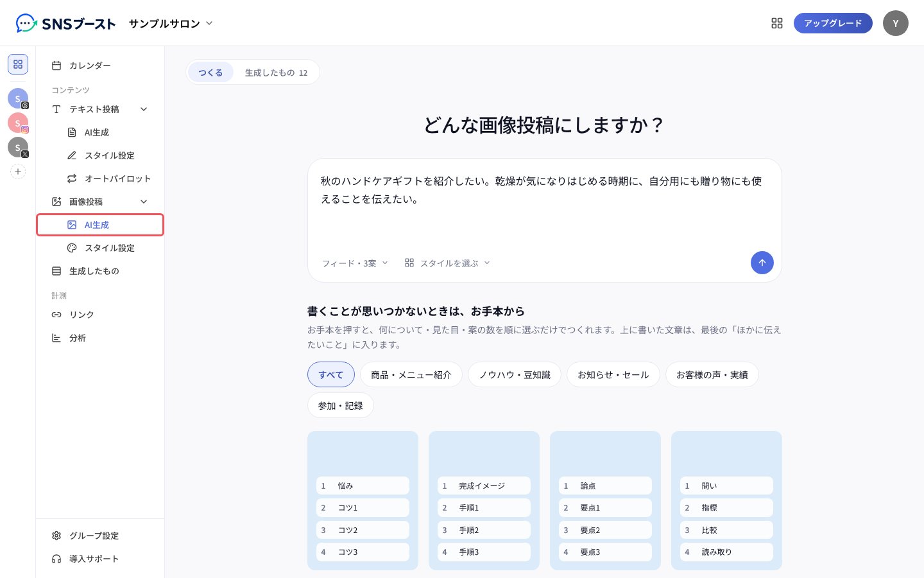The width and height of the screenshot is (924, 578).
Task: Click the 書くことが思いつかないときは heading
Action: point(416,311)
